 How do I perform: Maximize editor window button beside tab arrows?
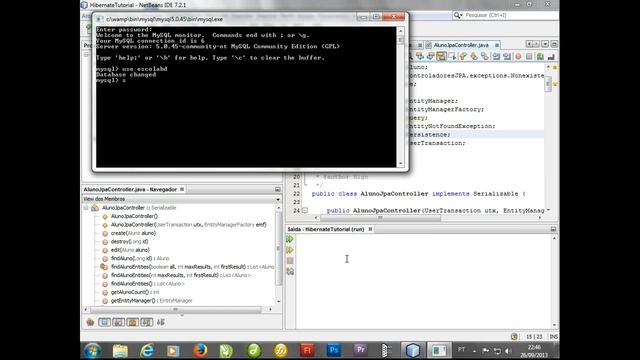(554, 44)
